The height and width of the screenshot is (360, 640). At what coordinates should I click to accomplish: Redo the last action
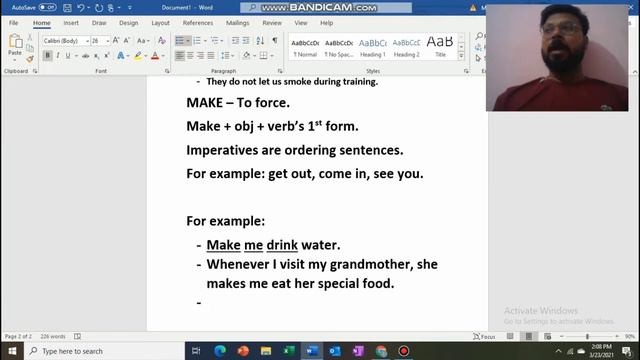tap(99, 8)
